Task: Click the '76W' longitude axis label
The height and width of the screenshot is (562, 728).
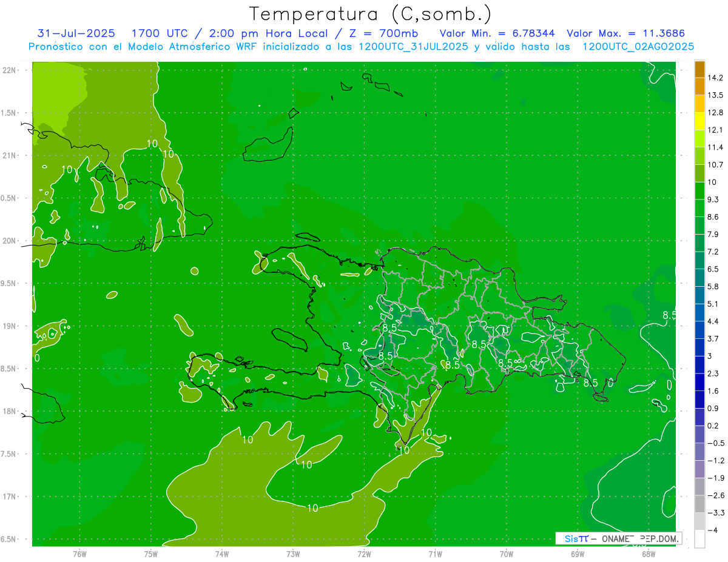Action: 79,554
